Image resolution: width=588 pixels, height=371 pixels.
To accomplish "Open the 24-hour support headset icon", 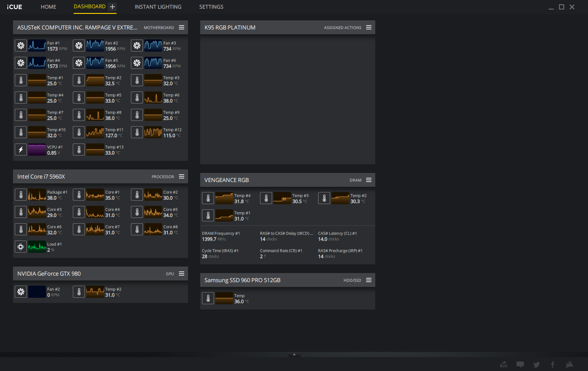I will [x=504, y=364].
